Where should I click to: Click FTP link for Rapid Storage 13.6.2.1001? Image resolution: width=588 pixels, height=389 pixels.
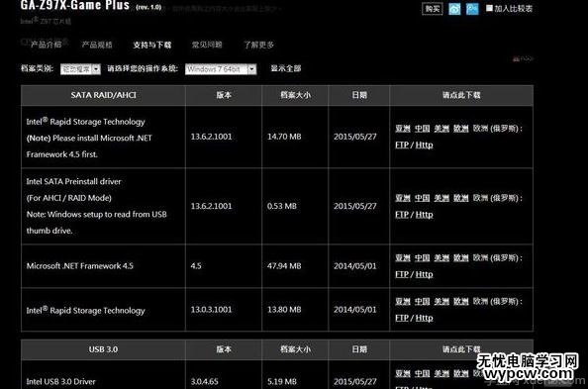coord(402,145)
